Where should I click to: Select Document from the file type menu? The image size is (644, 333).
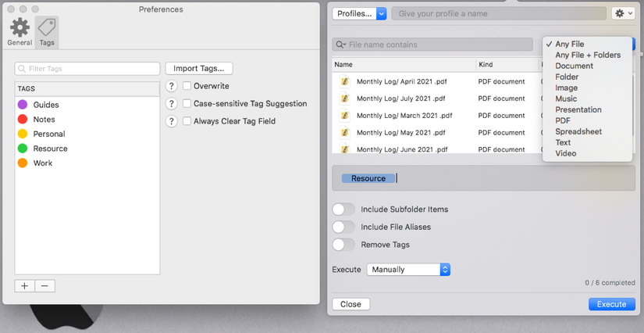point(587,66)
